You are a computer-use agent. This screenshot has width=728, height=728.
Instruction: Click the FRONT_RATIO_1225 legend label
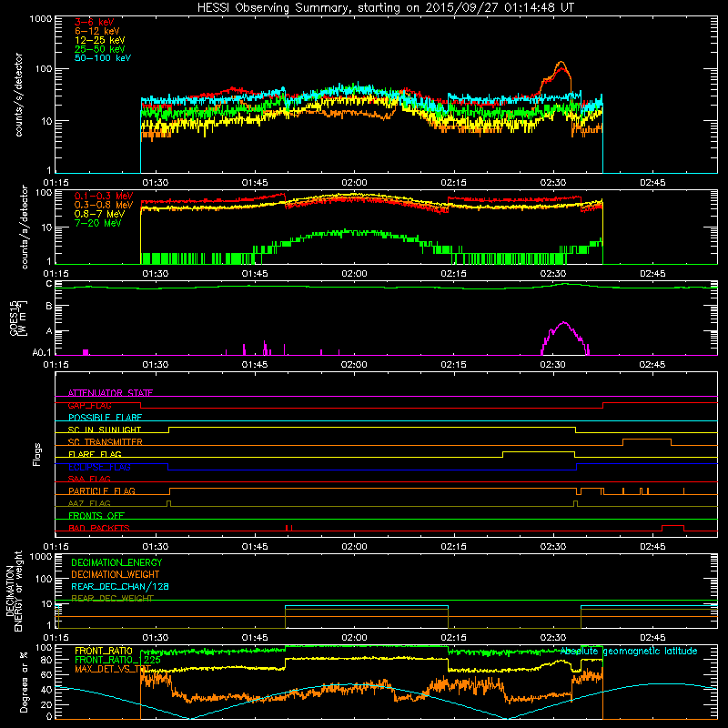click(118, 660)
